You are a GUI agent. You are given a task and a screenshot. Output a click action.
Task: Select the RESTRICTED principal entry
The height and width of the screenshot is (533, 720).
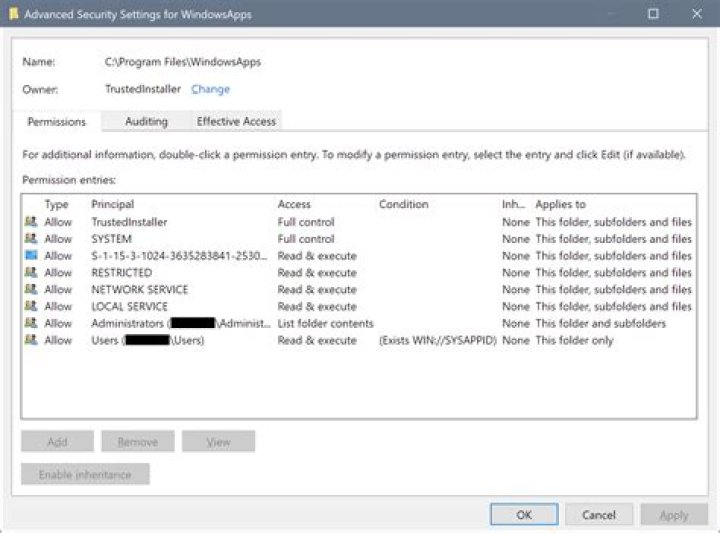point(122,273)
